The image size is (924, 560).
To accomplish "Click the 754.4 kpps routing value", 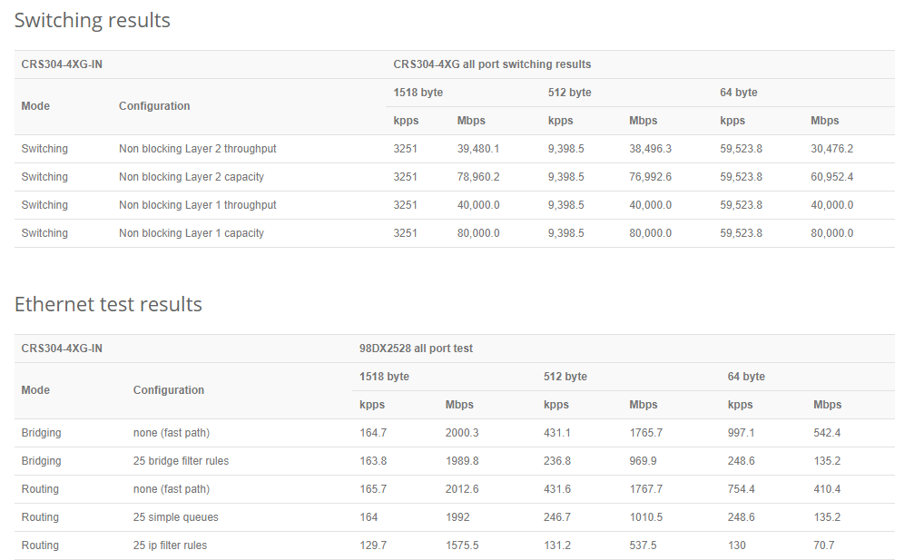I will [x=741, y=489].
